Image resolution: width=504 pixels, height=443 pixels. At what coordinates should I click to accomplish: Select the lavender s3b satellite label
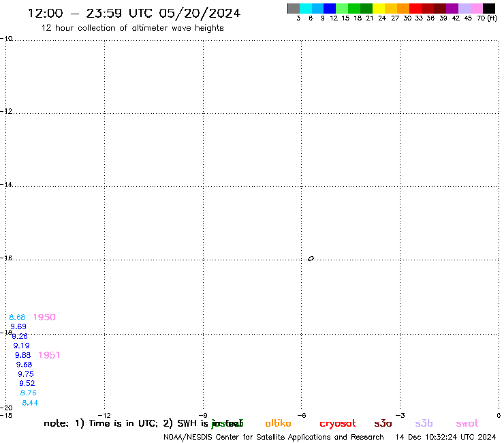pyautogui.click(x=424, y=423)
